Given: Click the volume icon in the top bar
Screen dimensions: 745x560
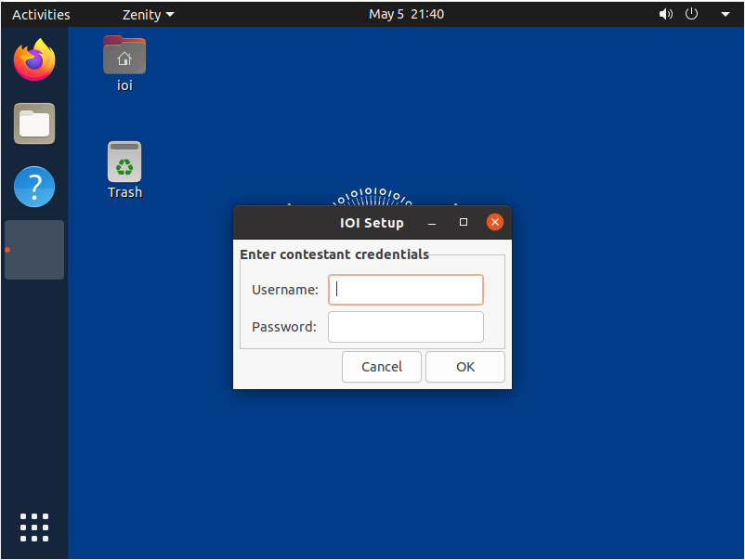Looking at the screenshot, I should coord(666,14).
